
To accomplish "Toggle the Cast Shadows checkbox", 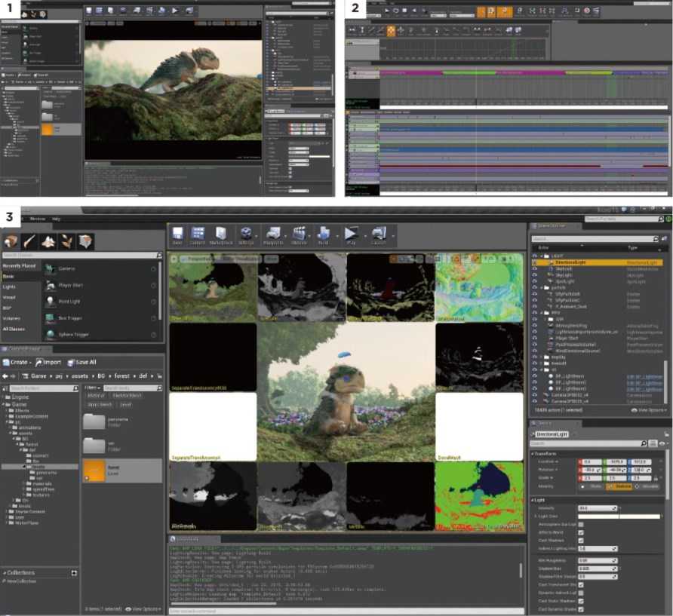I will 581,541.
